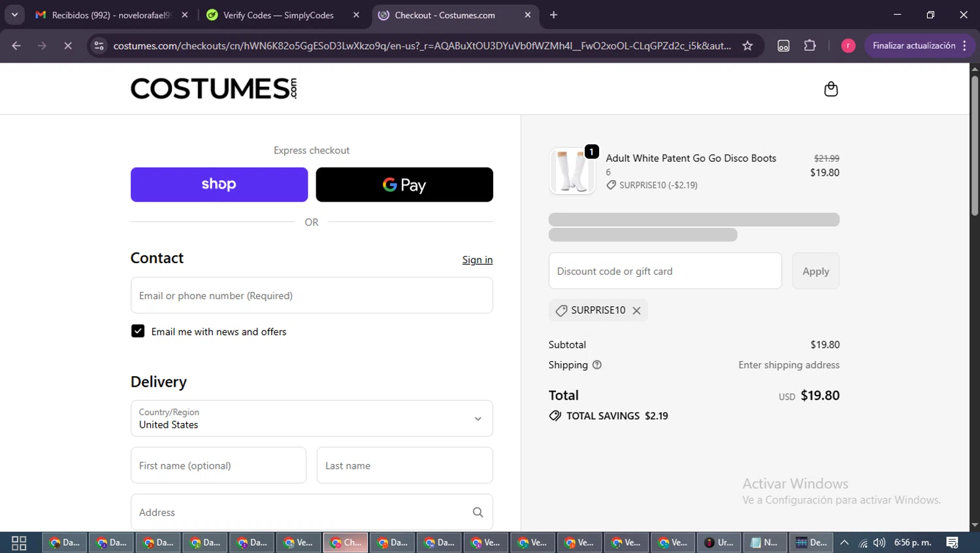Focus the Email or phone number field
This screenshot has width=980, height=553.
[312, 296]
